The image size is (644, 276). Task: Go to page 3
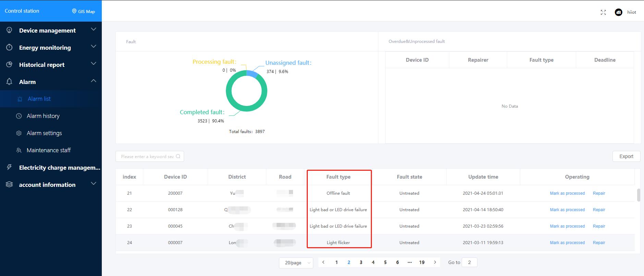pyautogui.click(x=361, y=262)
